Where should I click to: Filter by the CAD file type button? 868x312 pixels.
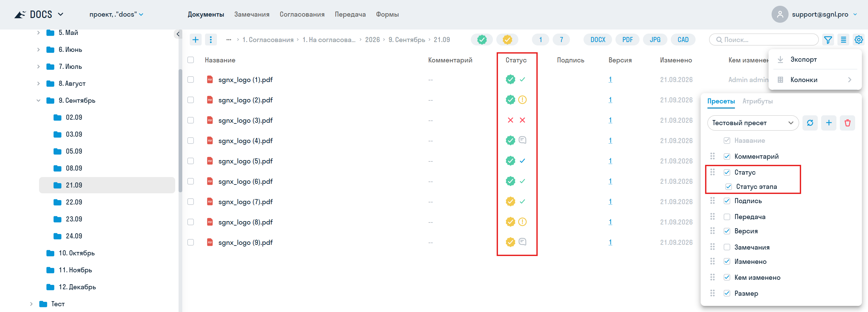(683, 40)
